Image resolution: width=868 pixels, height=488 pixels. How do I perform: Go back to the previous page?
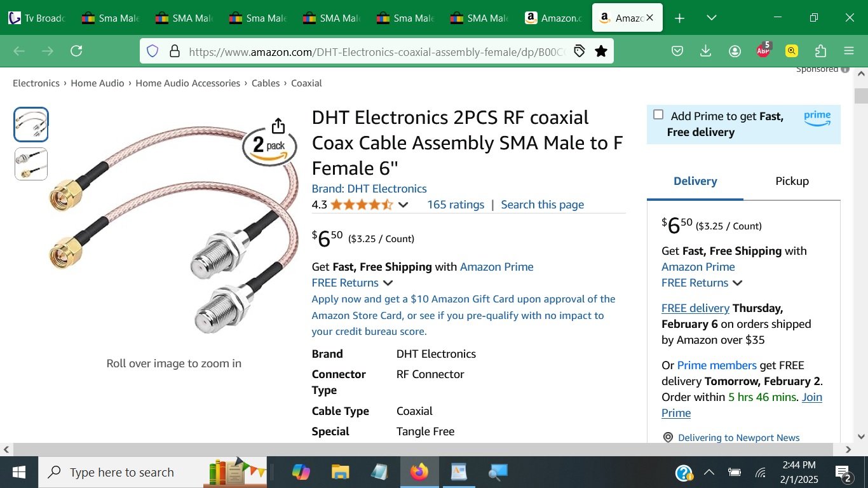(x=19, y=51)
